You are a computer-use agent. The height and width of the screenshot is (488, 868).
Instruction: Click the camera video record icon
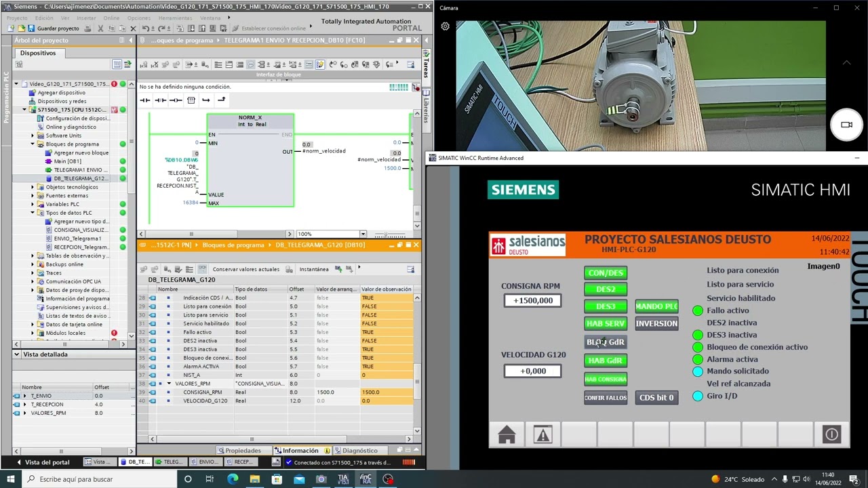[846, 125]
